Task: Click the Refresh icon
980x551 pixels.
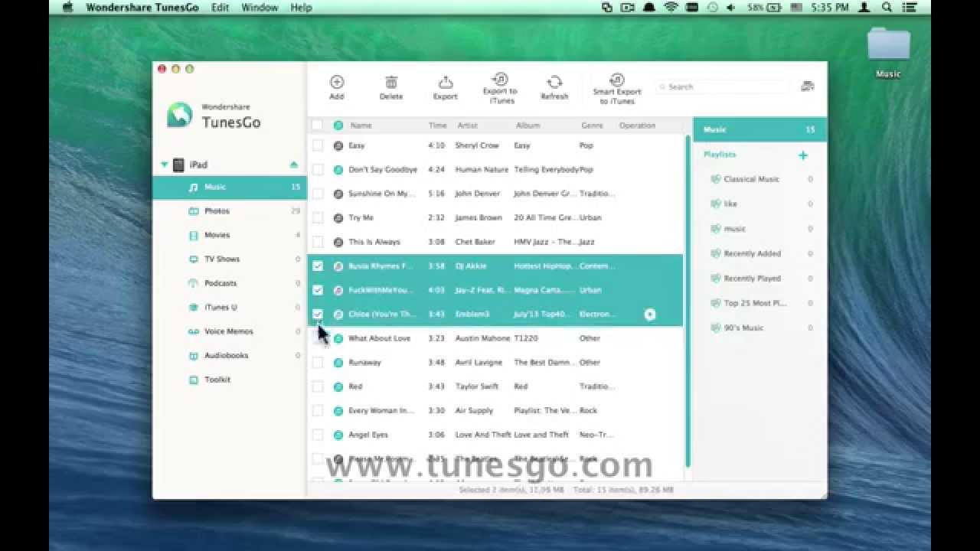Action: click(x=554, y=82)
